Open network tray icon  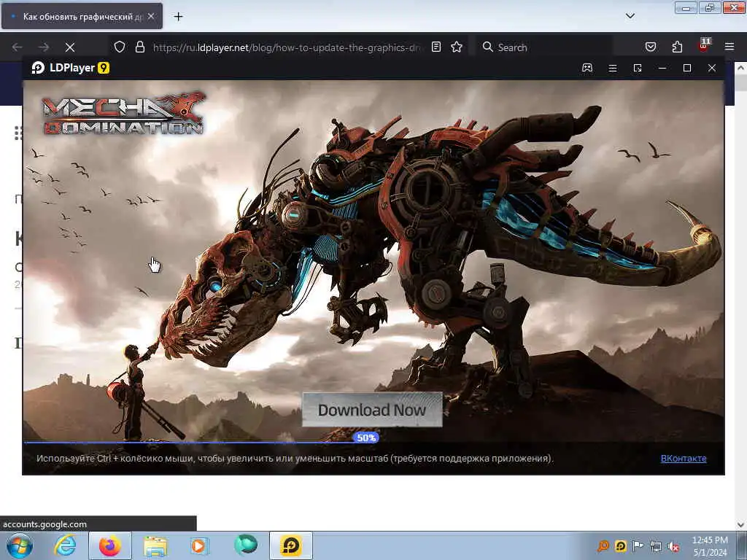[656, 546]
